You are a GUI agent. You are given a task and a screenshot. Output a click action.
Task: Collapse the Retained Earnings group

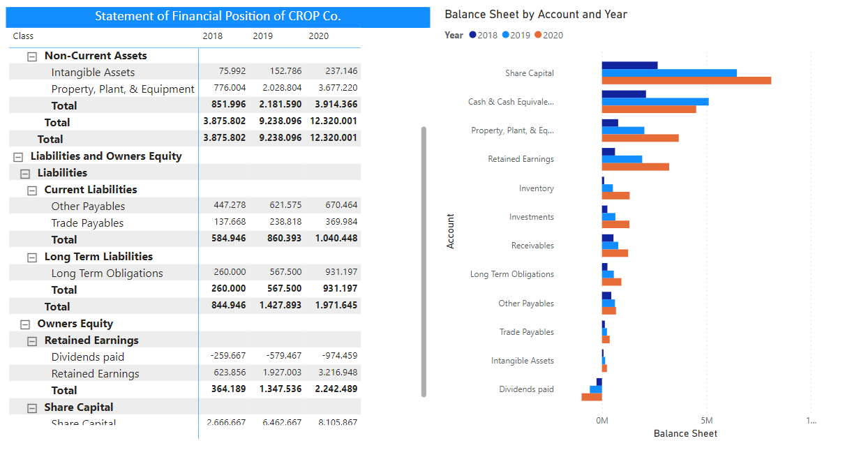[x=32, y=340]
